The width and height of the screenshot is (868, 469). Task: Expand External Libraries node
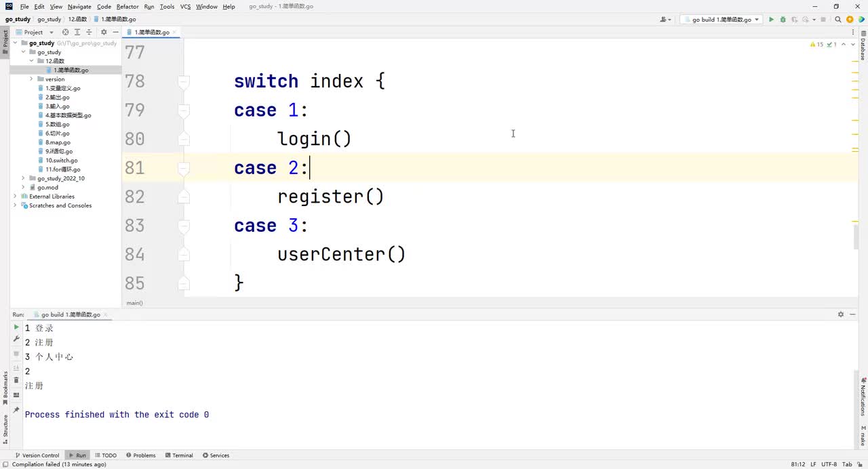click(15, 197)
